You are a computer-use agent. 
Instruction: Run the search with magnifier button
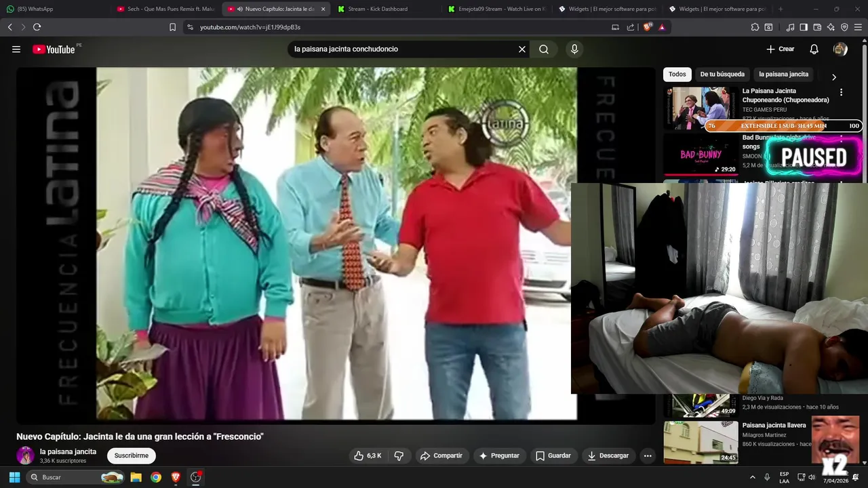[544, 49]
